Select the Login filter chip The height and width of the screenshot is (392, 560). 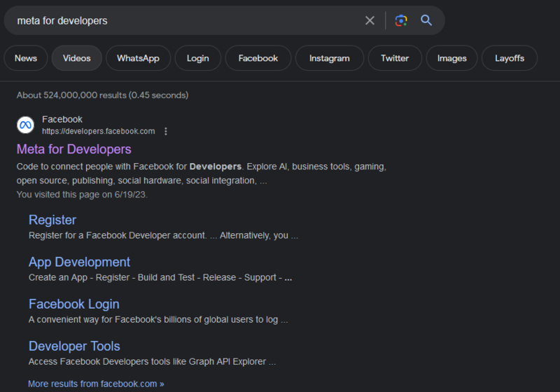pyautogui.click(x=198, y=58)
